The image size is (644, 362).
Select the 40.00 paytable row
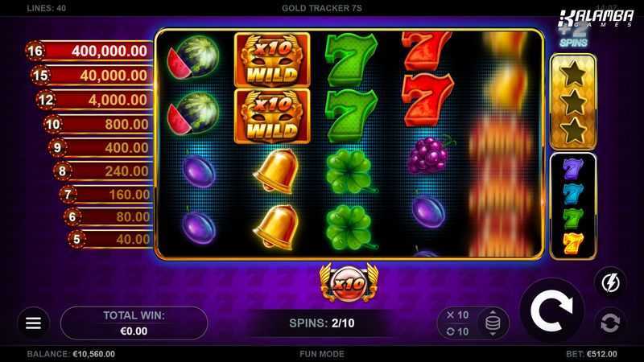(x=111, y=239)
